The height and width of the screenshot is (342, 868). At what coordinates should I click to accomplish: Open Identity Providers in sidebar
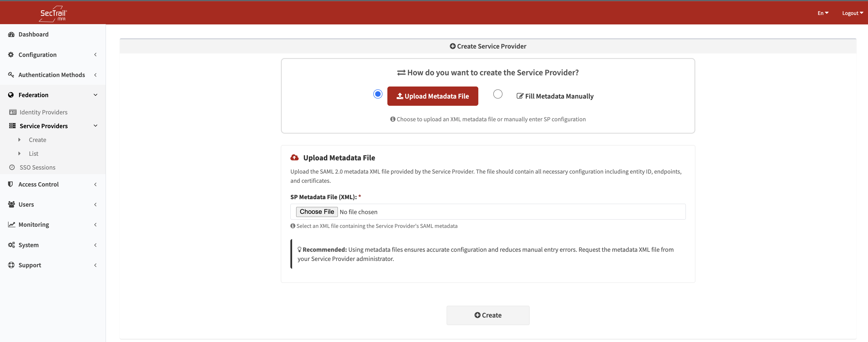tap(43, 112)
